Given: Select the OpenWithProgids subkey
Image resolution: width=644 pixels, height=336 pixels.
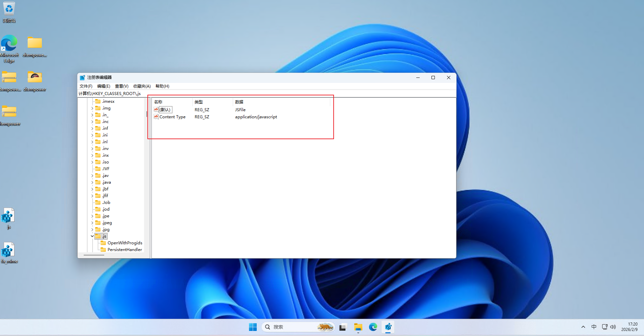Looking at the screenshot, I should 124,243.
